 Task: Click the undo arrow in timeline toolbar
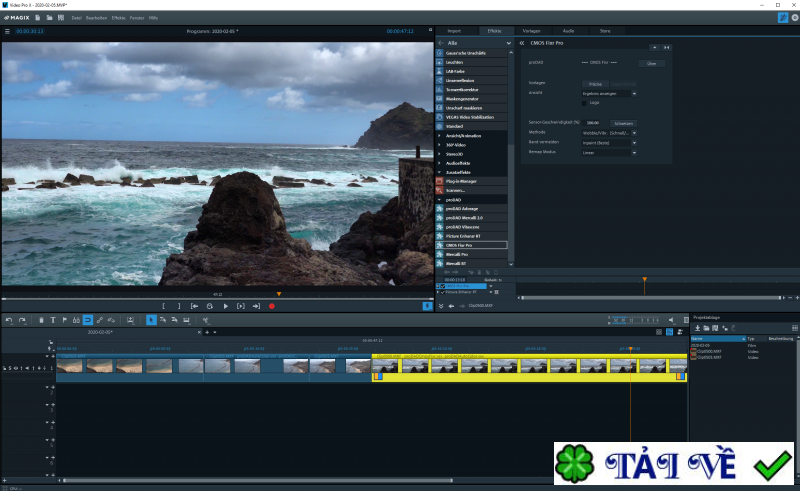coord(8,320)
